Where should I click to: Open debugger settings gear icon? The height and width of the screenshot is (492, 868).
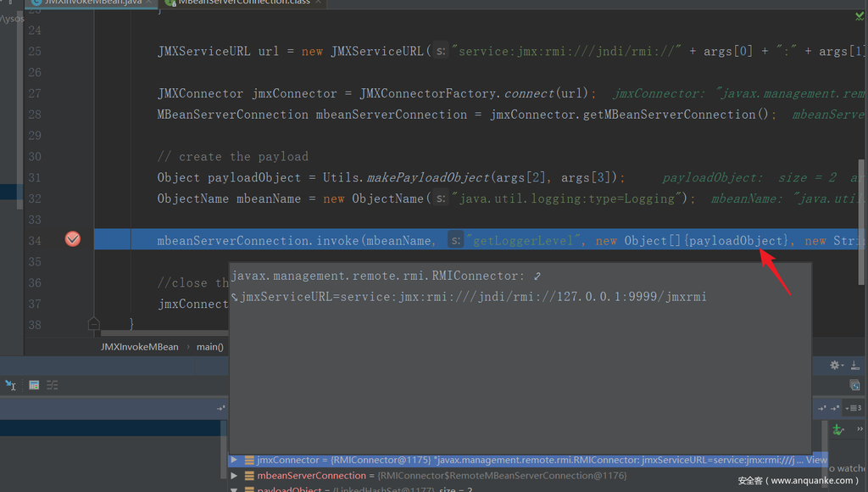pos(835,365)
